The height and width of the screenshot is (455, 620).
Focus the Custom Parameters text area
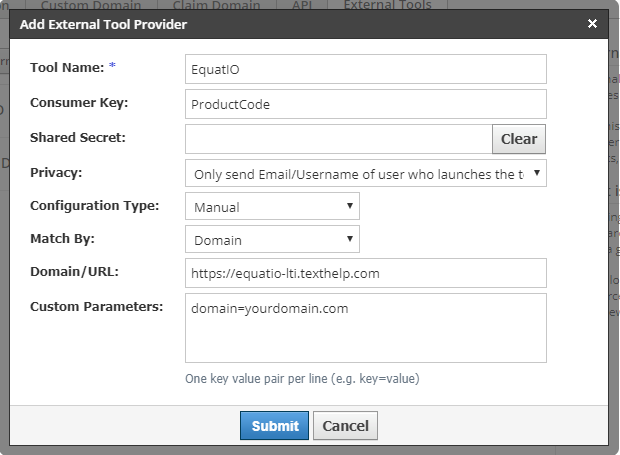click(x=366, y=327)
